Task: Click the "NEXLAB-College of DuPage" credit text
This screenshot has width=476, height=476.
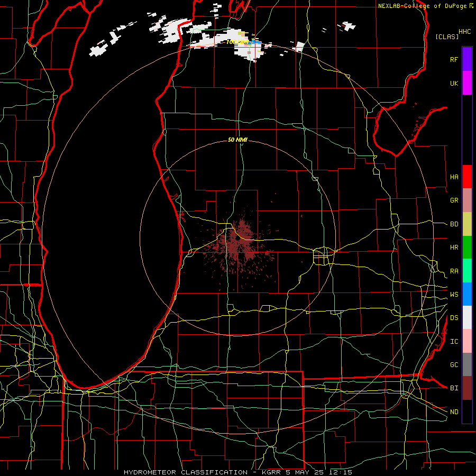Action: (423, 6)
